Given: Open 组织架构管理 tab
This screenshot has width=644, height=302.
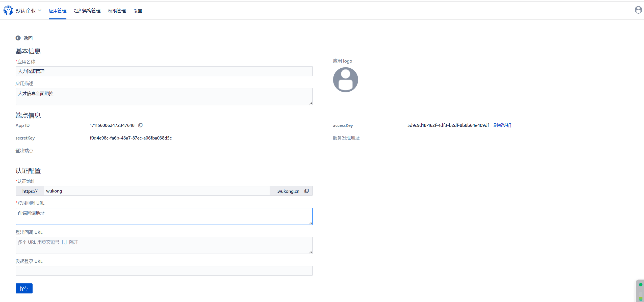Looking at the screenshot, I should (x=87, y=11).
